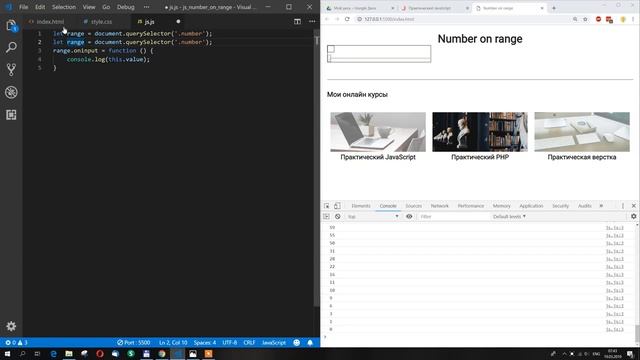This screenshot has width=640, height=360.
Task: Open DevTools customize three-dot menu
Action: pyautogui.click(x=623, y=206)
